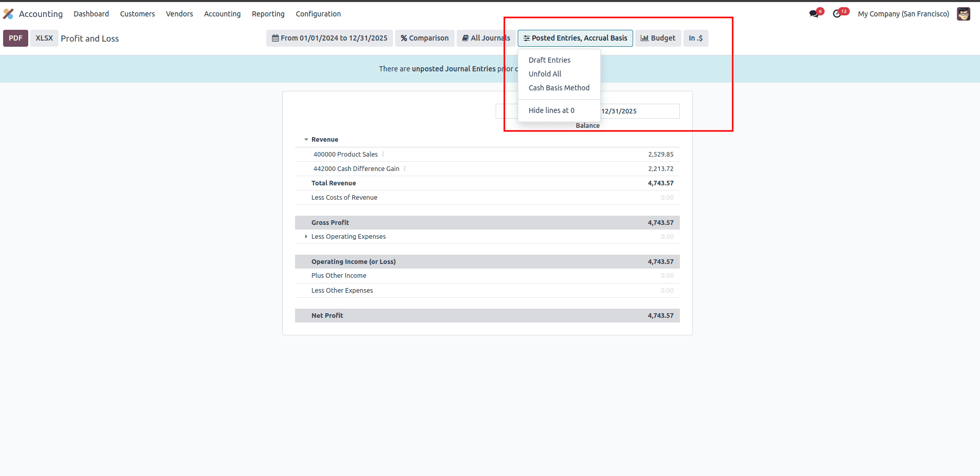980x476 pixels.
Task: Click the 2,213.72 Cash Difference Gain balance
Action: (660, 168)
